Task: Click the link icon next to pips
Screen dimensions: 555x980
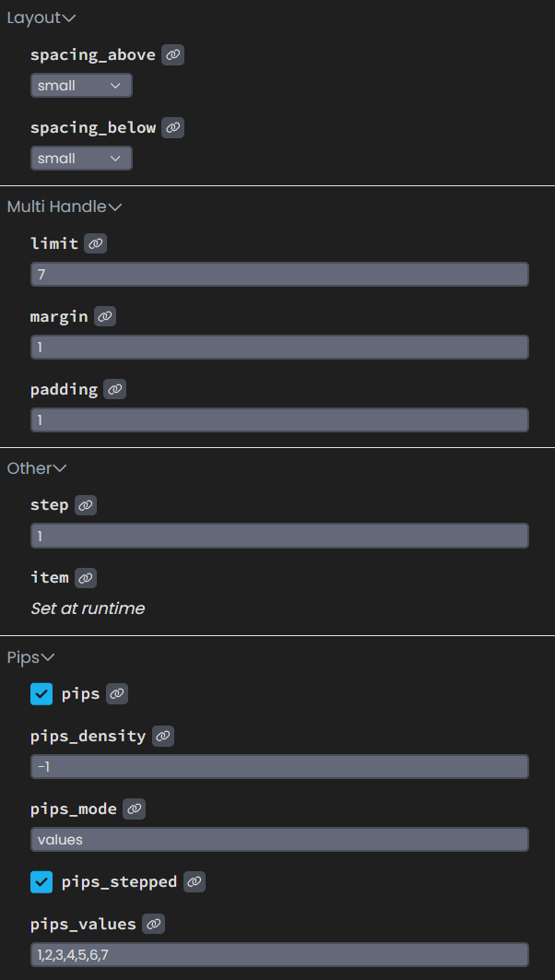Action: click(x=116, y=693)
